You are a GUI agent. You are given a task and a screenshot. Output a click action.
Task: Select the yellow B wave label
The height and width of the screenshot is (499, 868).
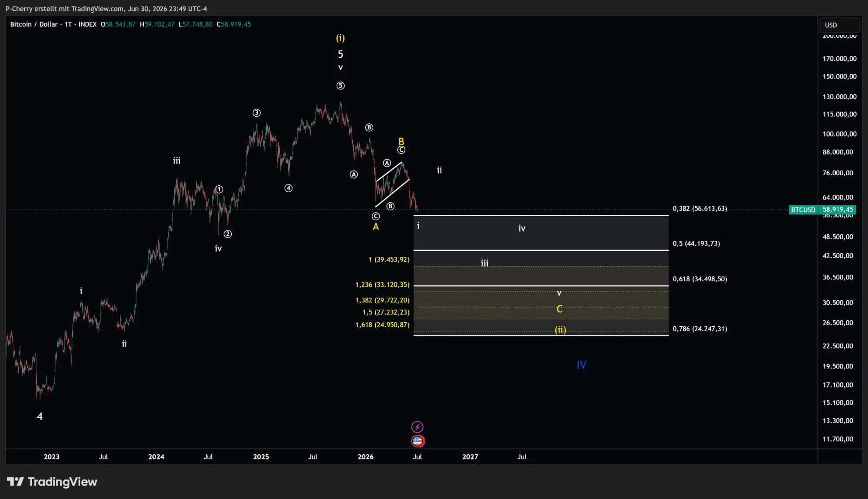point(401,141)
